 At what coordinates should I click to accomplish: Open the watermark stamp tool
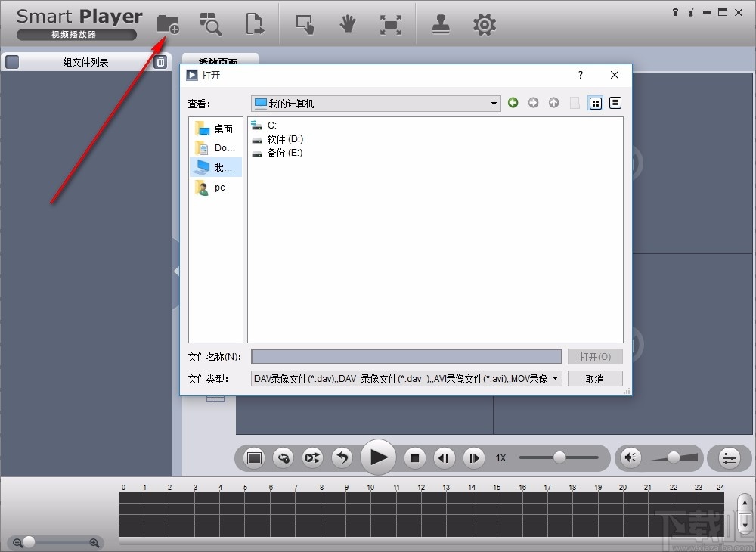click(x=442, y=24)
